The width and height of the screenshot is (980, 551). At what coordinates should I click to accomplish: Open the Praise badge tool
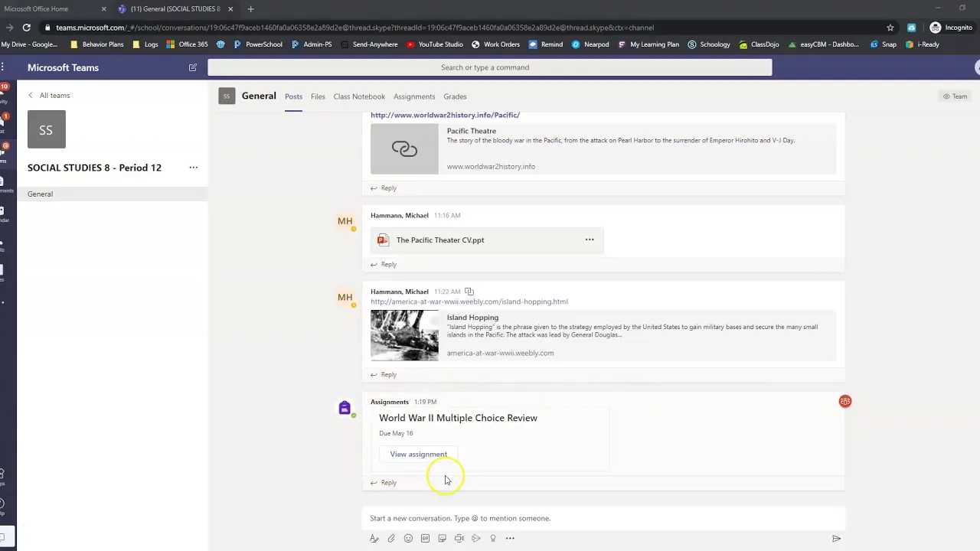pyautogui.click(x=493, y=538)
